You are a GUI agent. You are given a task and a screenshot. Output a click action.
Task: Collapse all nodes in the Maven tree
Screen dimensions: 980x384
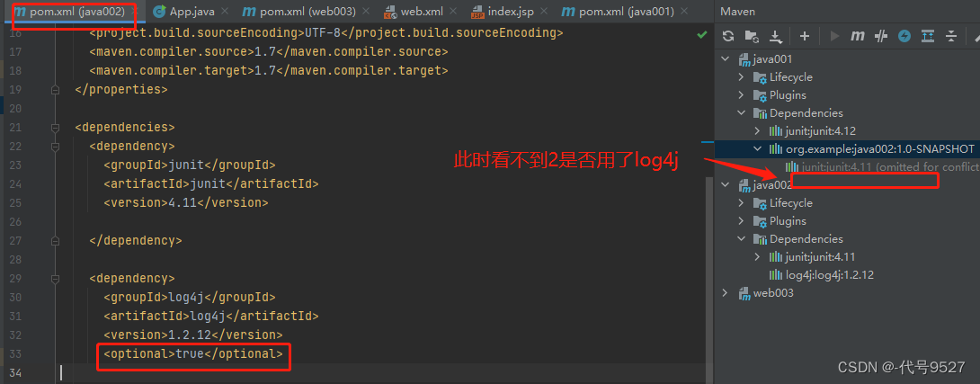tap(951, 36)
